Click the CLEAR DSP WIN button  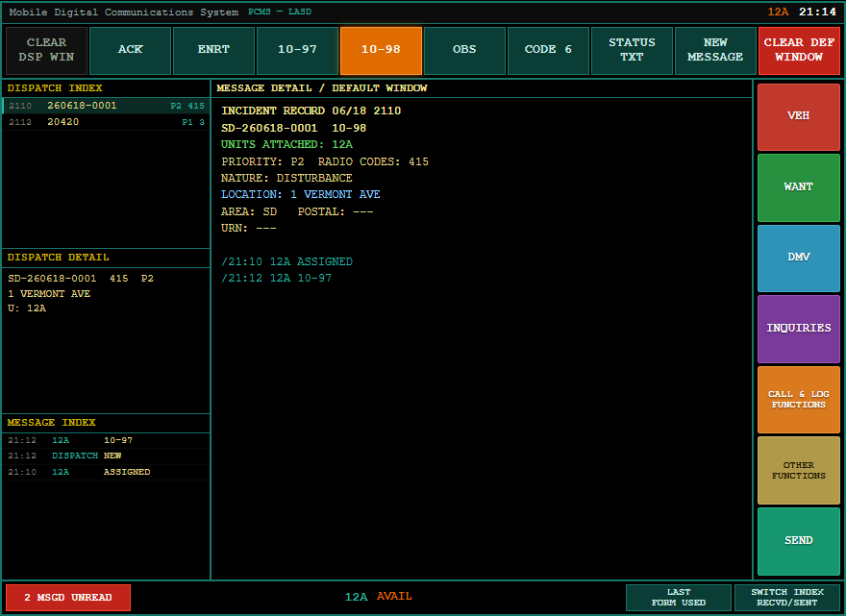click(46, 50)
